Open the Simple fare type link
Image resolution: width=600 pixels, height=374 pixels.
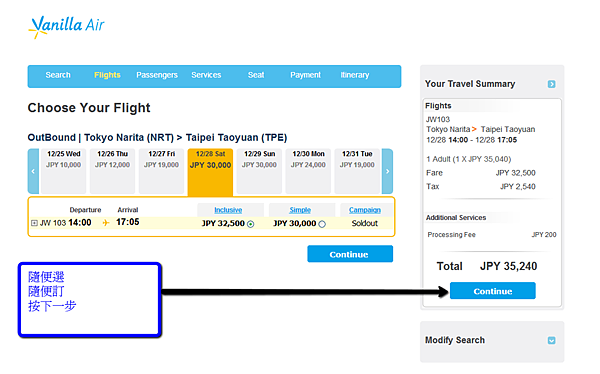pos(300,210)
